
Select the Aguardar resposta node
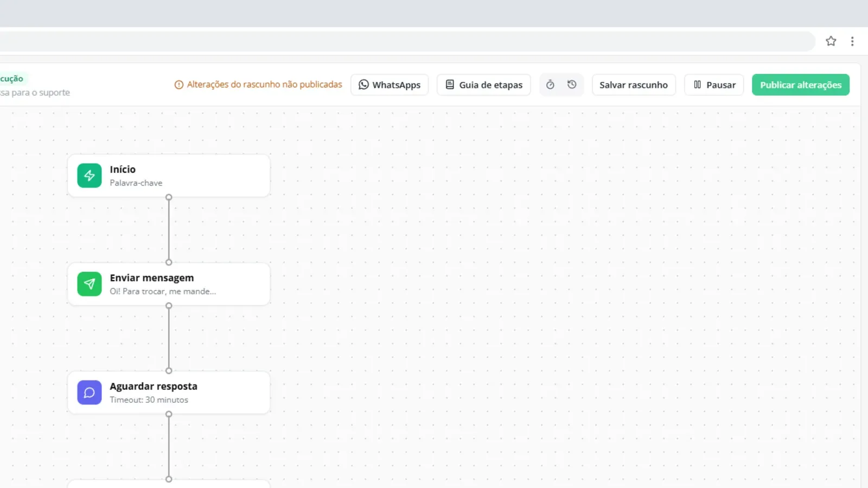(169, 393)
